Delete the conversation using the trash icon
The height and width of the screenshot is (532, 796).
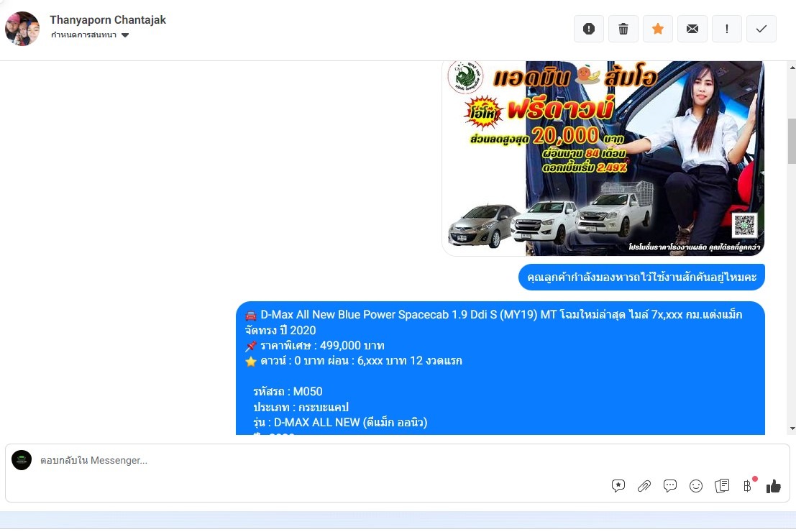tap(623, 29)
